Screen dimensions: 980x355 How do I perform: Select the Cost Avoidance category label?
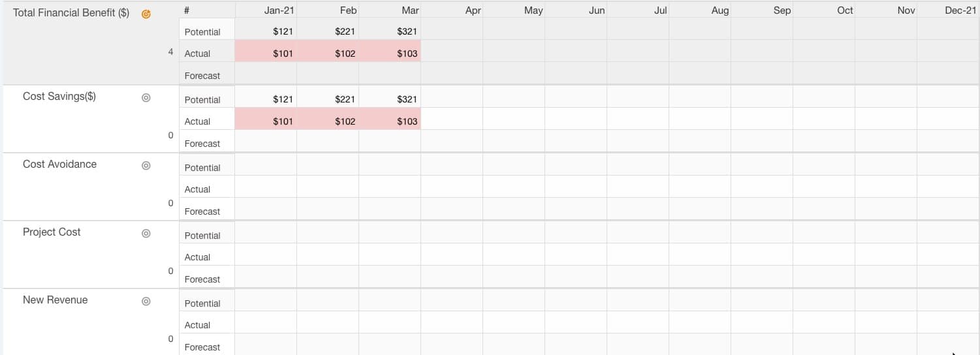[x=59, y=164]
